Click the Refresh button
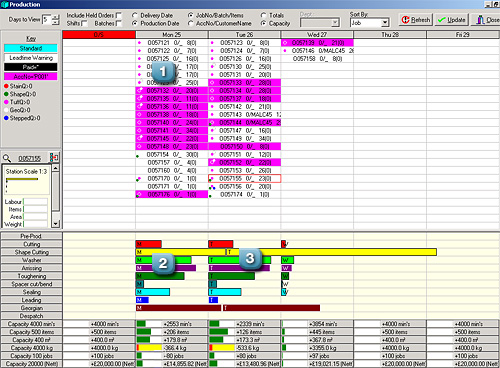The width and height of the screenshot is (500, 368). (416, 20)
